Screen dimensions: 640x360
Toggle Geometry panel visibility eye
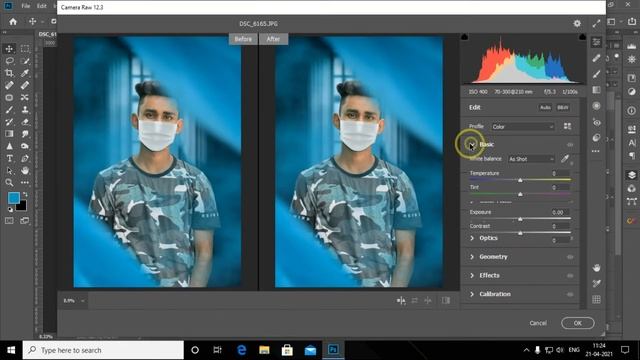[570, 257]
